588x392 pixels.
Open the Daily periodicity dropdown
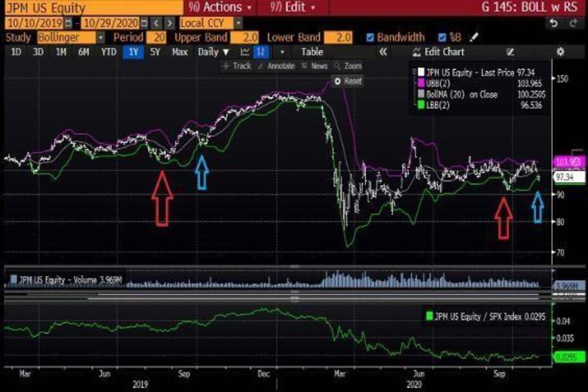pyautogui.click(x=214, y=52)
